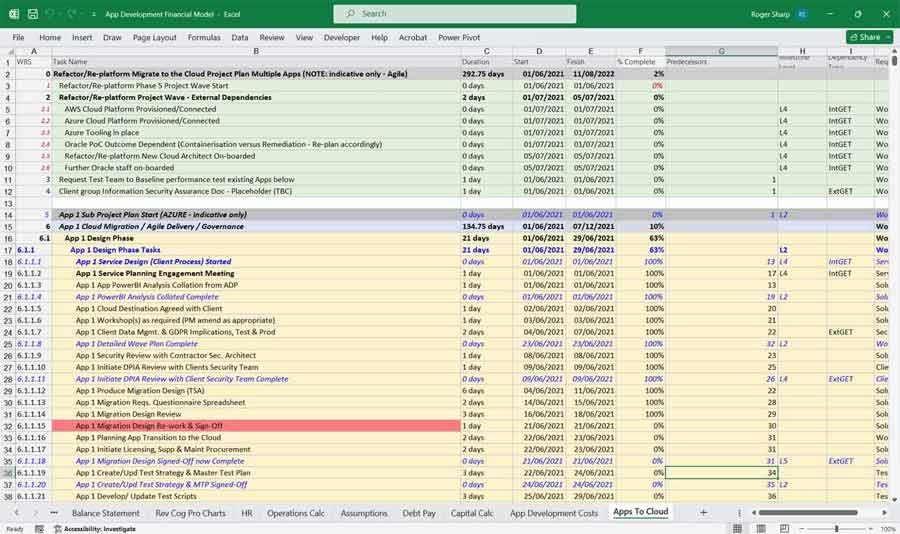Click the zoom slider in status bar
The height and width of the screenshot is (534, 900).
point(835,528)
